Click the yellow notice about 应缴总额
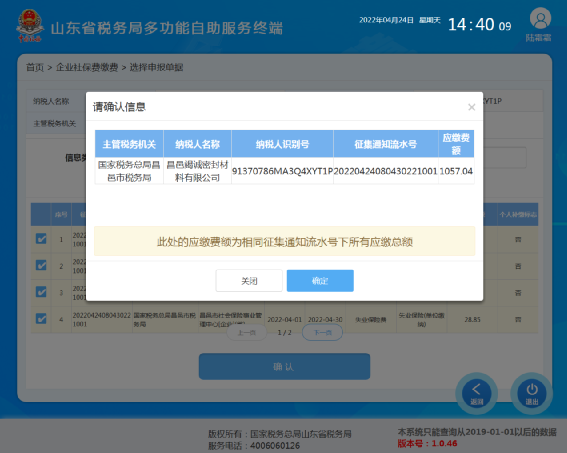Screen dimensions: 567x453 [285, 241]
